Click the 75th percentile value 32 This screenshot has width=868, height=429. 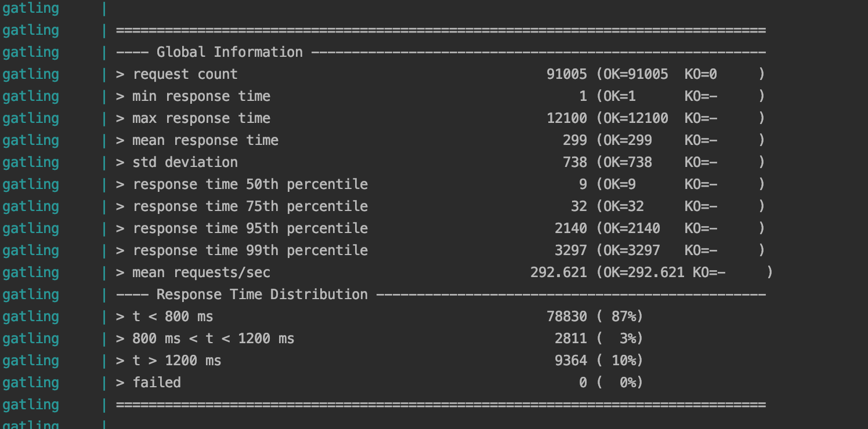(x=578, y=206)
